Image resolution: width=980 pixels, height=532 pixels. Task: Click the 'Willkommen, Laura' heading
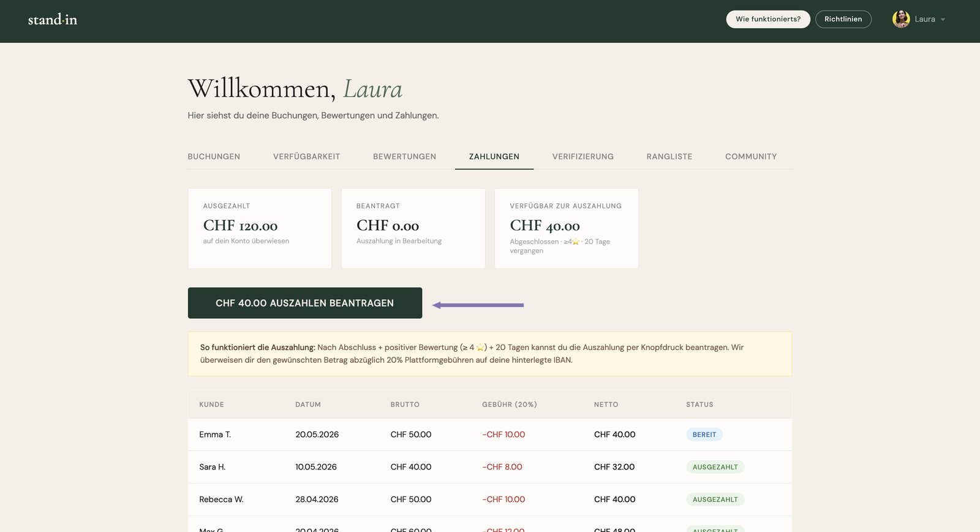point(295,89)
